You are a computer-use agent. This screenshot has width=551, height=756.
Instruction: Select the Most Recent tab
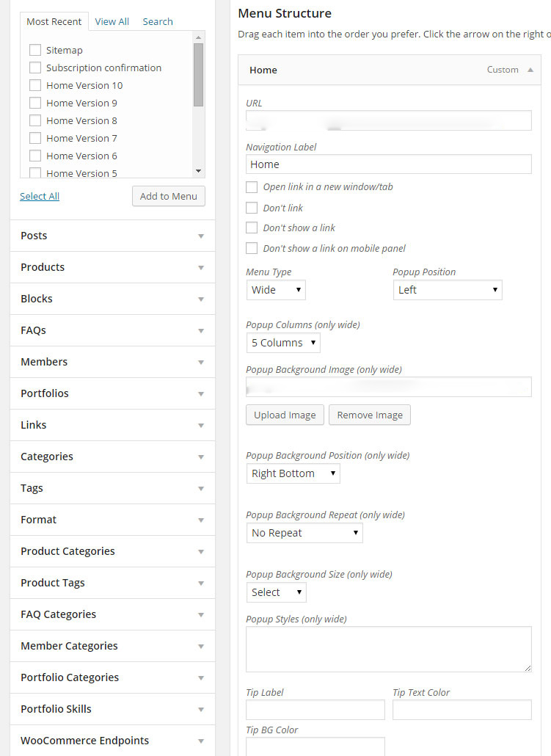(54, 22)
